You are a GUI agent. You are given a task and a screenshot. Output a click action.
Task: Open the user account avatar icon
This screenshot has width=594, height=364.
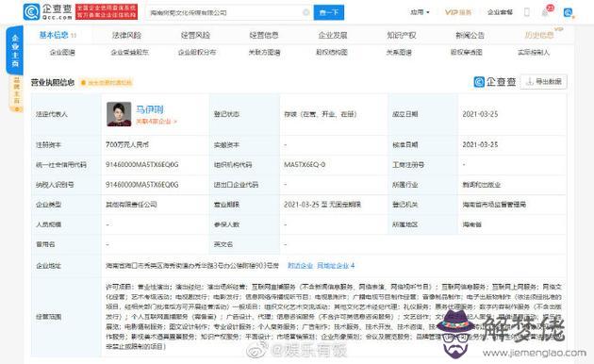[569, 13]
